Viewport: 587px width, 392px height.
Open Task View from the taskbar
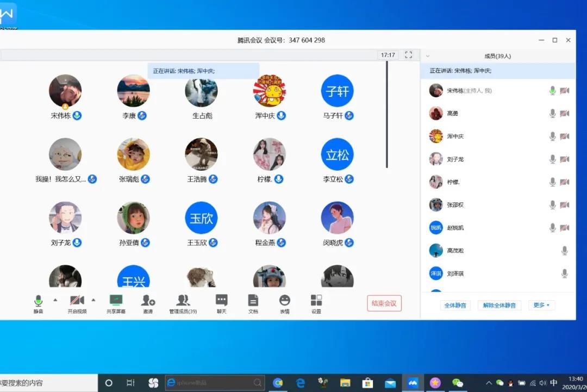130,383
